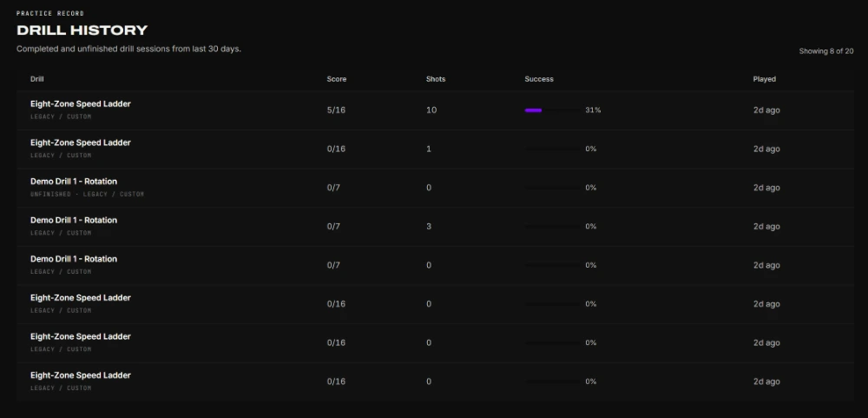This screenshot has width=868, height=418.
Task: Click the Drill column header
Action: tap(36, 79)
